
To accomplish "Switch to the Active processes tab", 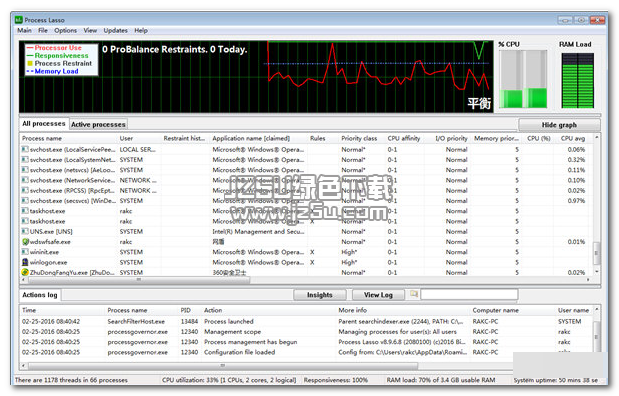I will [98, 124].
